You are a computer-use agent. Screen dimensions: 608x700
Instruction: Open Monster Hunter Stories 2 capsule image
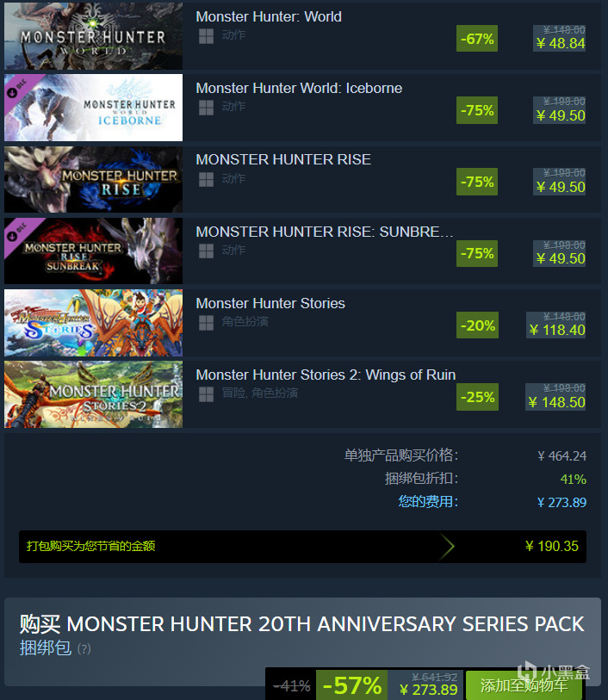pyautogui.click(x=93, y=394)
